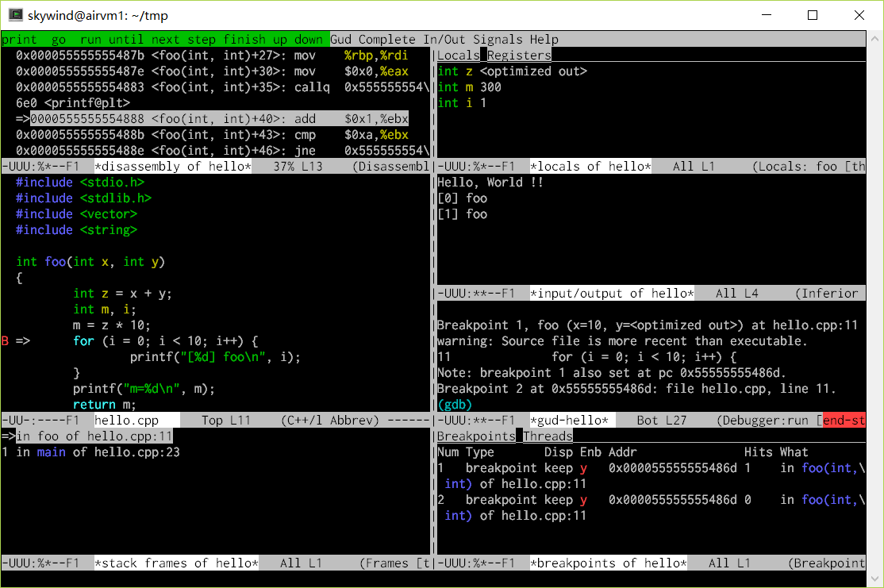Open the Gud menu

pyautogui.click(x=340, y=40)
